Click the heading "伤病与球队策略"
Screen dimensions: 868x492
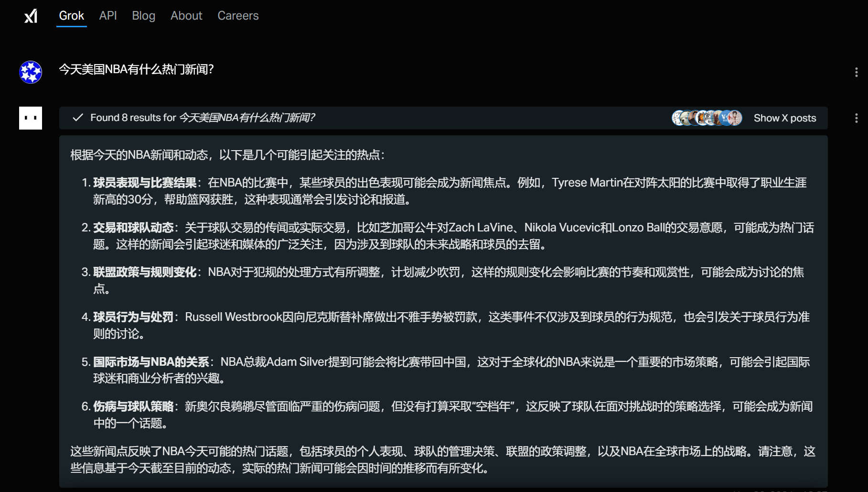pos(133,406)
